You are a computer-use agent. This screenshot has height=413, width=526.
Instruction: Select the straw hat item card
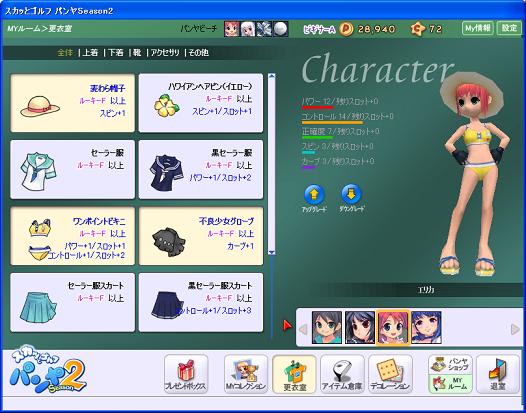(72, 103)
